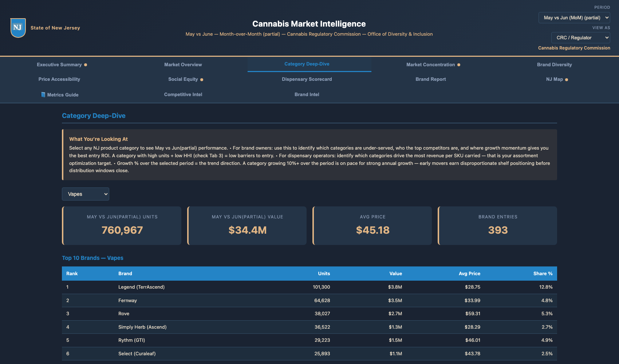Open the Brand Report tab

[x=430, y=79]
